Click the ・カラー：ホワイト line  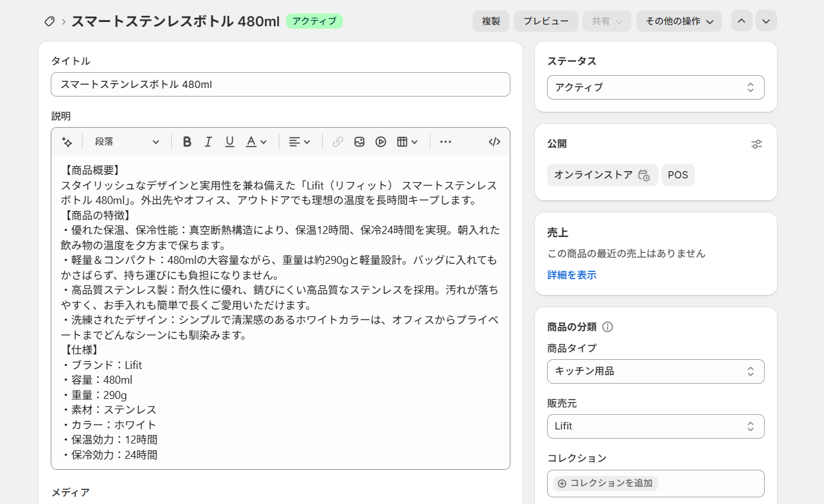(109, 425)
